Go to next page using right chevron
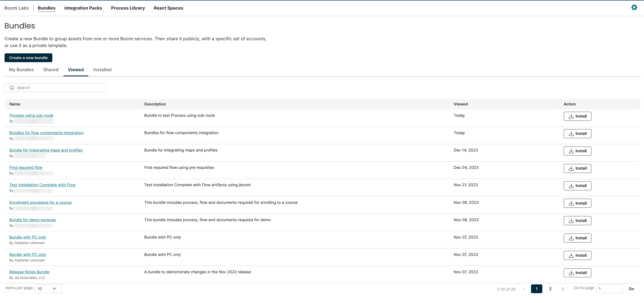644x303 pixels. pos(563,289)
